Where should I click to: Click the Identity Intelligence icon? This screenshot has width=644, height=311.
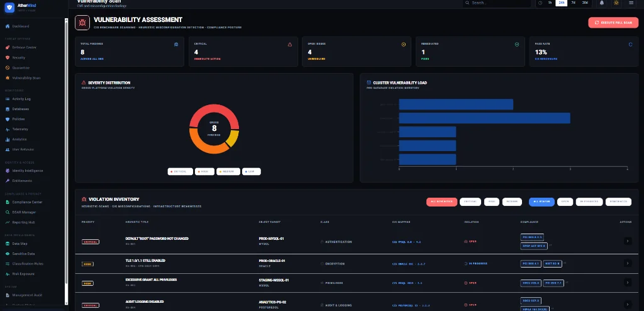tap(8, 171)
